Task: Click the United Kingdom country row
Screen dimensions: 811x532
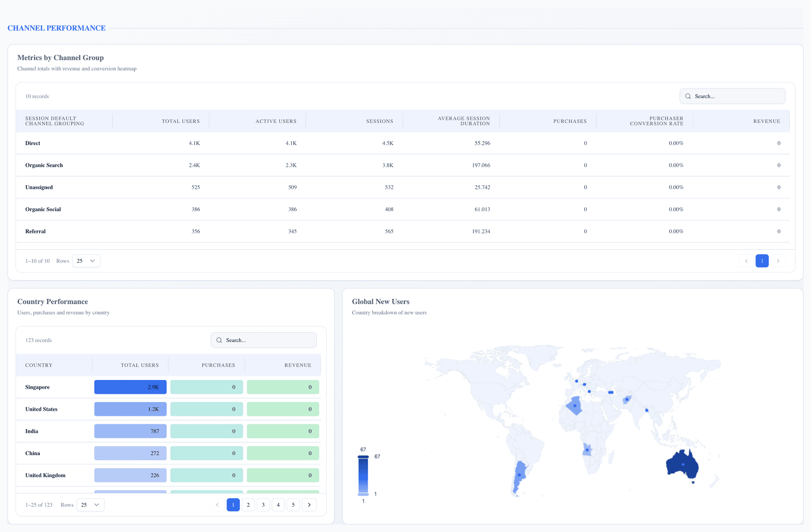Action: (168, 475)
